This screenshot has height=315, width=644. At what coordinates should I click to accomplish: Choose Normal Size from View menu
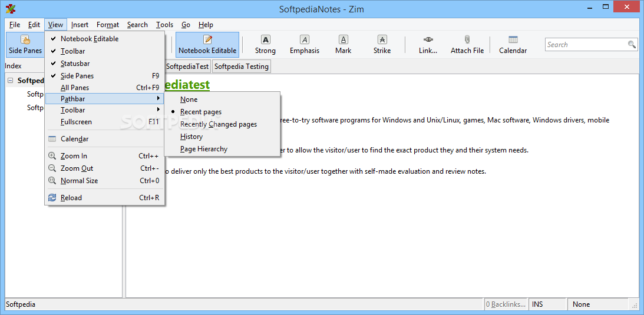(104, 181)
